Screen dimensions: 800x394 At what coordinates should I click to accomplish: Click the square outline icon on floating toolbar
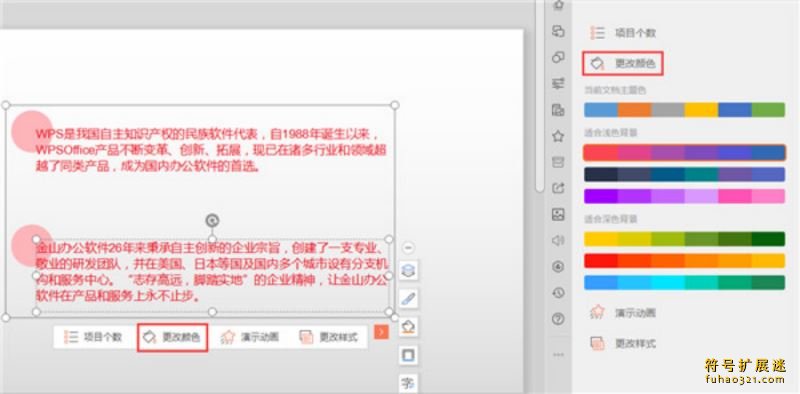click(408, 355)
